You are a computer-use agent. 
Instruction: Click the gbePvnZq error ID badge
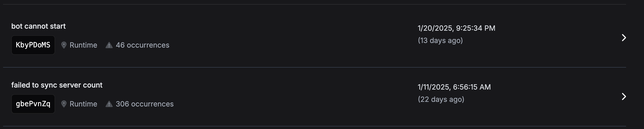33,104
